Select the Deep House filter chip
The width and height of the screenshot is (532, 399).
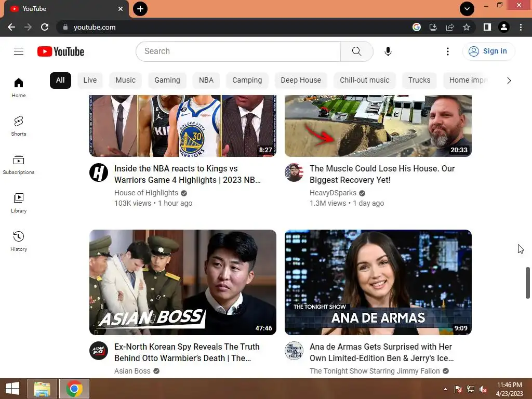(301, 81)
